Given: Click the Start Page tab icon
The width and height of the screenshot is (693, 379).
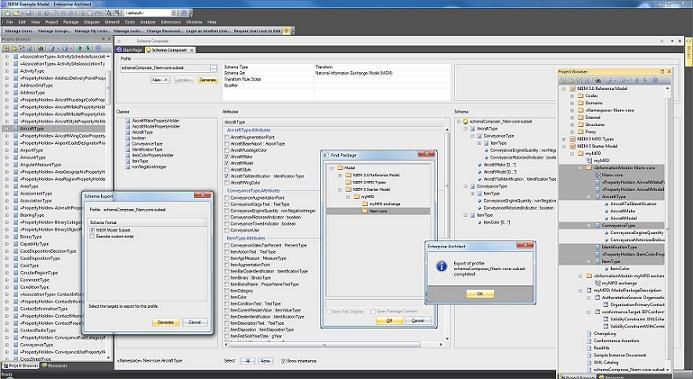Looking at the screenshot, I should (x=119, y=50).
